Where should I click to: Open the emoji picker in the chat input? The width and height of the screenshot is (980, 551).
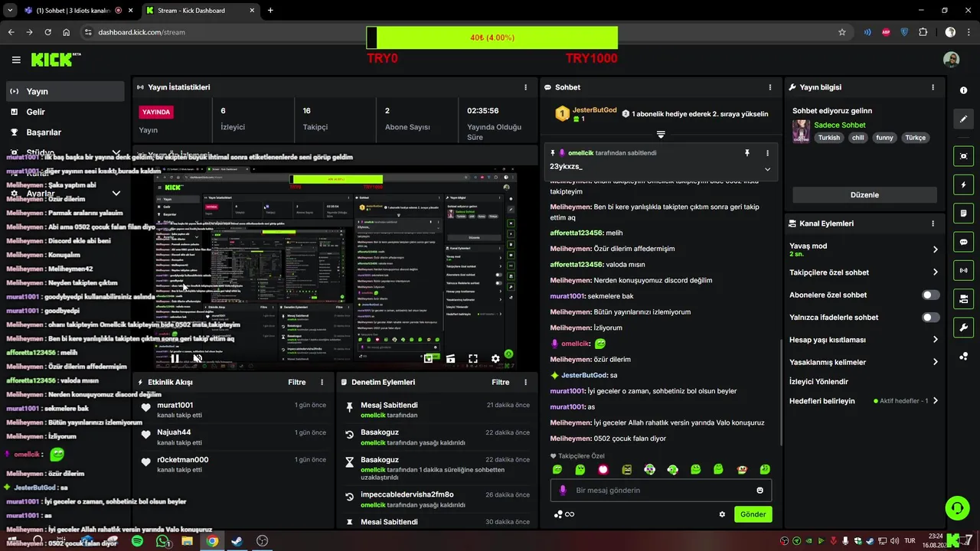coord(760,490)
